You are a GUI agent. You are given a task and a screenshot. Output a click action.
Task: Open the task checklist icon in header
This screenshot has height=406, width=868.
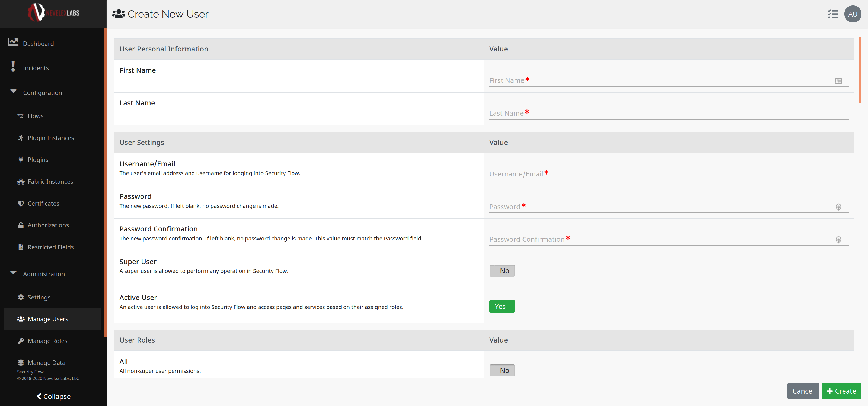833,14
